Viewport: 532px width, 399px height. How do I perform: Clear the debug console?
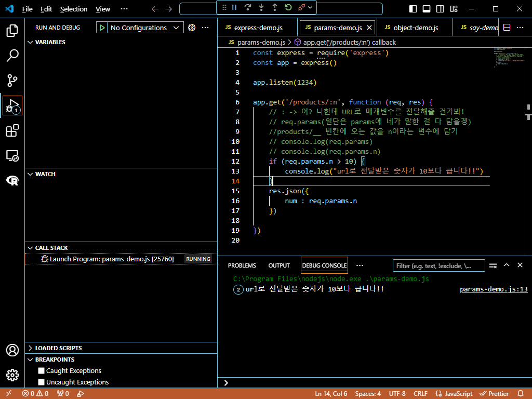(493, 265)
